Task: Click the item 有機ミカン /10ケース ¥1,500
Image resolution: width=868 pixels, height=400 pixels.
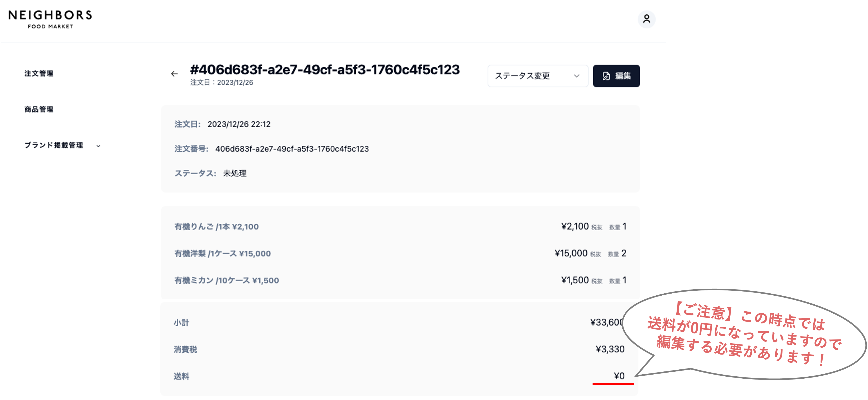Action: coord(227,281)
